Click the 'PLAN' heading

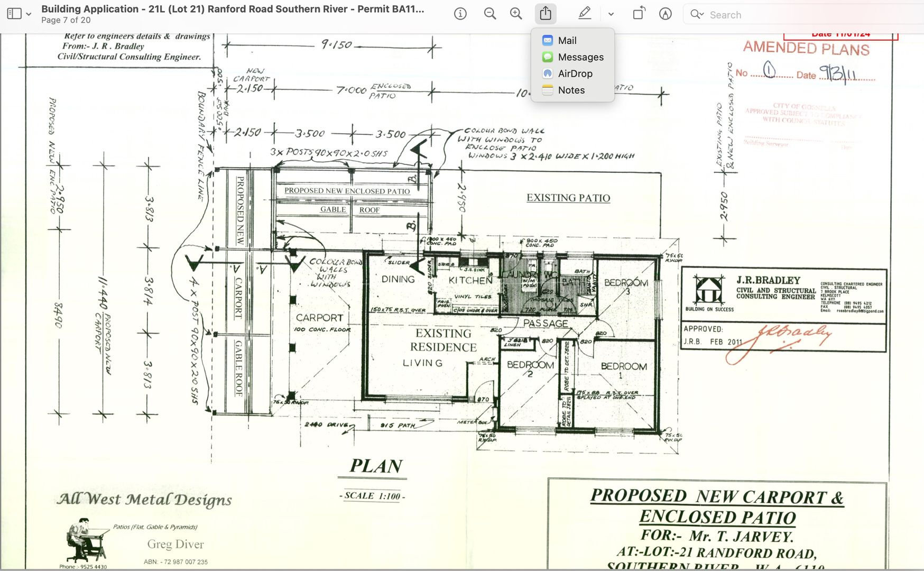point(376,466)
